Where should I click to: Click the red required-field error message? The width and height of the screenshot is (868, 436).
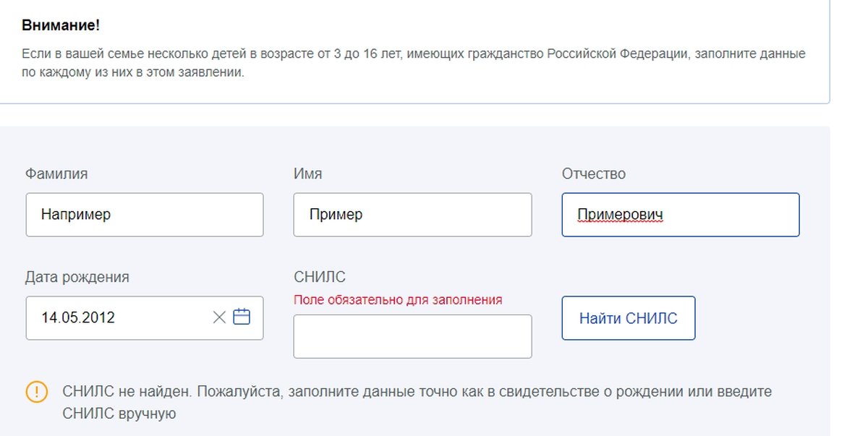398,299
